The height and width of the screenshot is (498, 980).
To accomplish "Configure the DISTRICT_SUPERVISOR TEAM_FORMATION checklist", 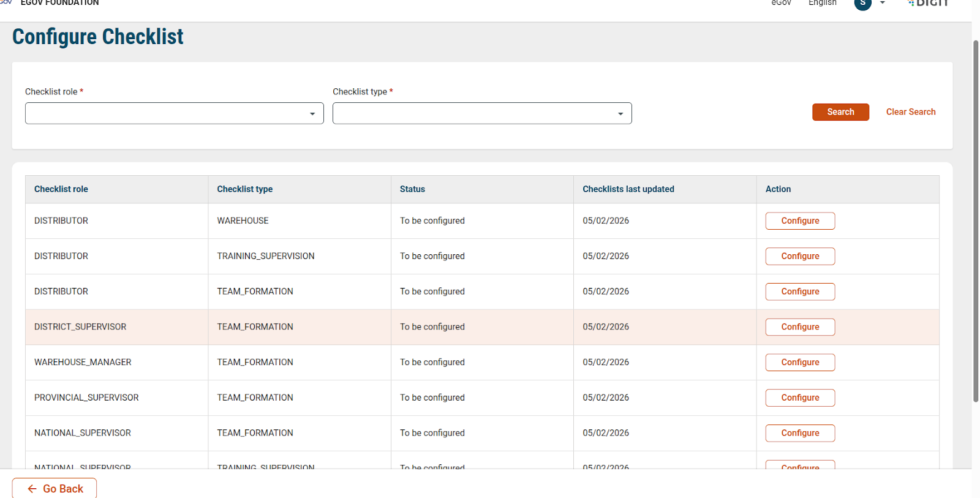I will click(800, 327).
